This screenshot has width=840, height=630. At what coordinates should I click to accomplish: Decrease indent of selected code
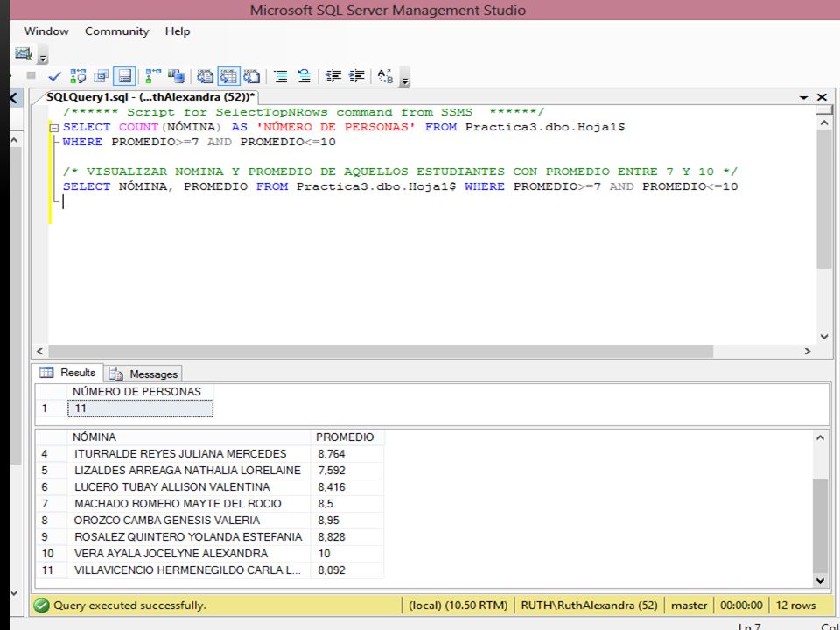tap(333, 77)
